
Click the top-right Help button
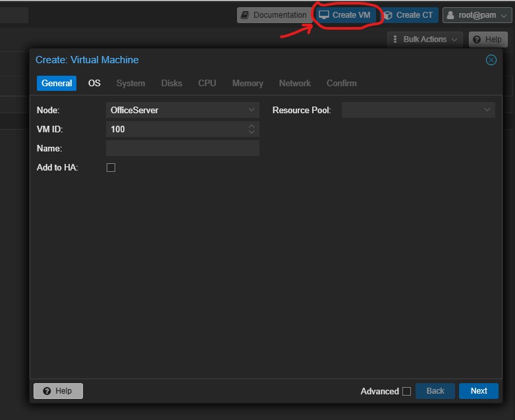coord(488,39)
